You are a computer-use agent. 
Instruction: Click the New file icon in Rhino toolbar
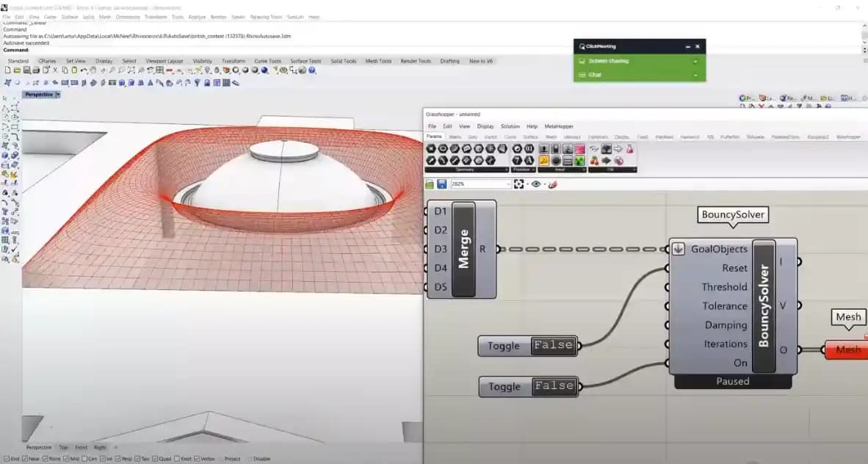click(8, 70)
